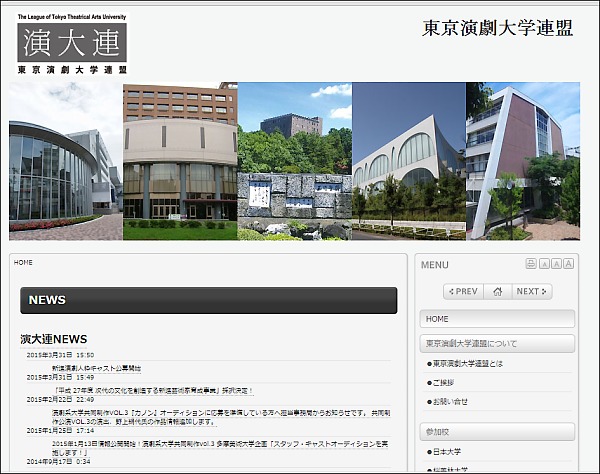Open the お問い合せ contact link
This screenshot has width=600, height=474.
pos(450,402)
